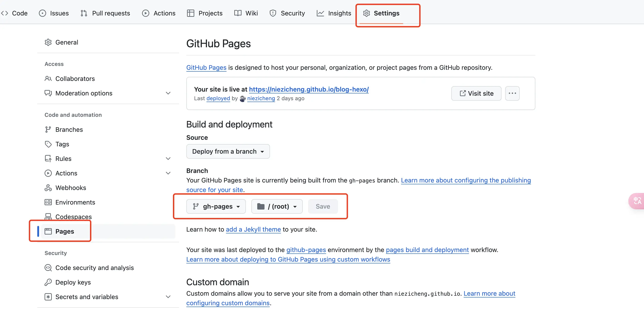Click the Branches git-branch sidebar icon
The height and width of the screenshot is (310, 644).
[x=48, y=130]
